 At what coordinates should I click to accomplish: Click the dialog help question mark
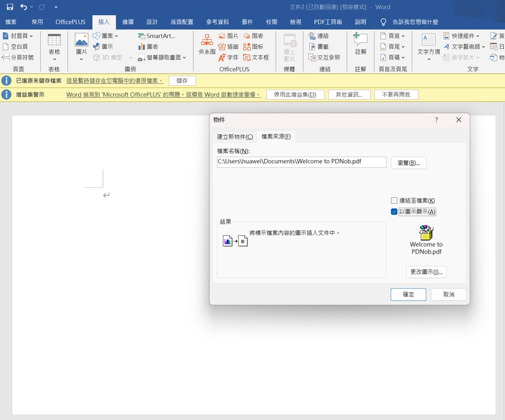[x=436, y=120]
